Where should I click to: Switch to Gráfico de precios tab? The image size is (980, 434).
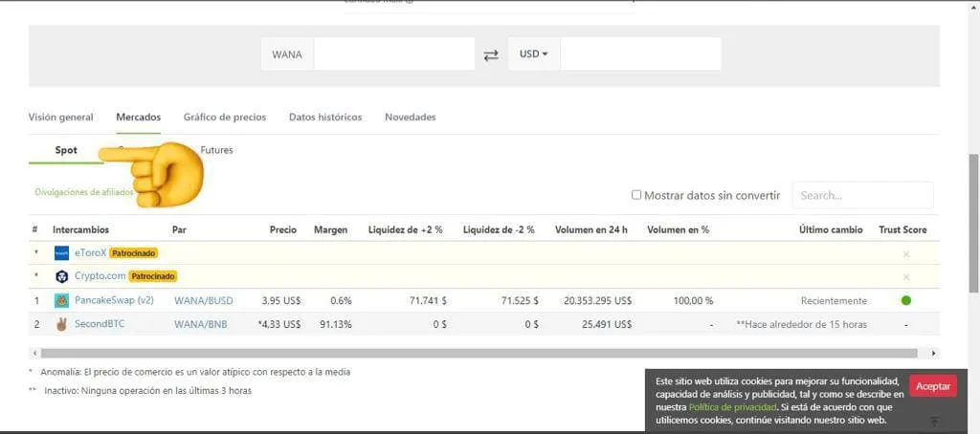(x=224, y=117)
